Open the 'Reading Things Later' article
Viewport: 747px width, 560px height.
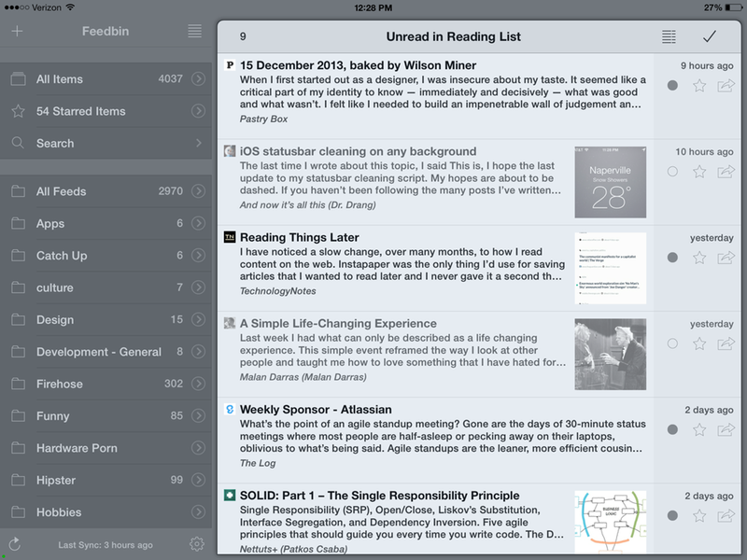pos(299,237)
